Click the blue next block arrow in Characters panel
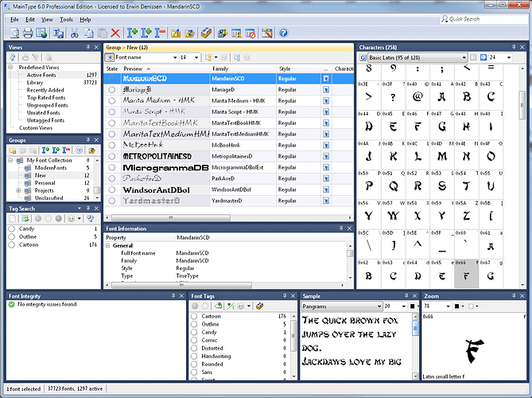 [483, 57]
